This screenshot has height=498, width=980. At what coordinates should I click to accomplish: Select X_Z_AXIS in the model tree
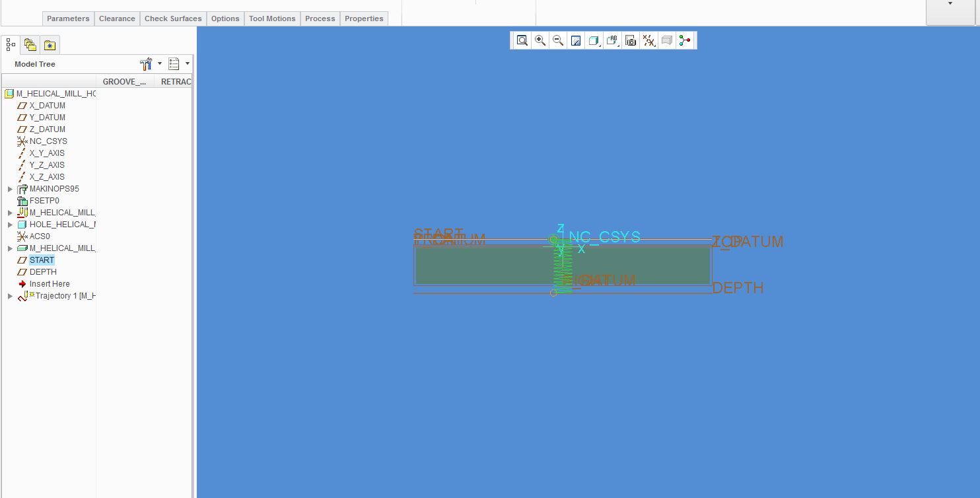pyautogui.click(x=47, y=177)
